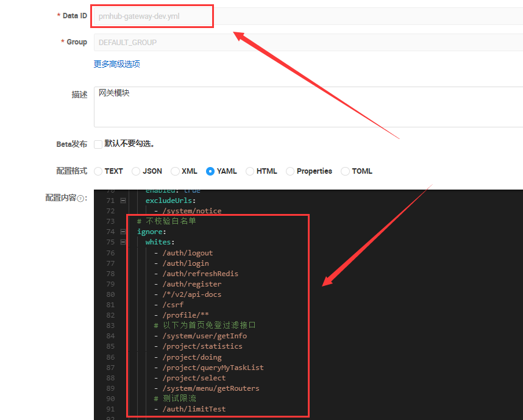Viewport: 523px width, 420px height.
Task: Select the TEXT format radio button
Action: click(x=98, y=171)
